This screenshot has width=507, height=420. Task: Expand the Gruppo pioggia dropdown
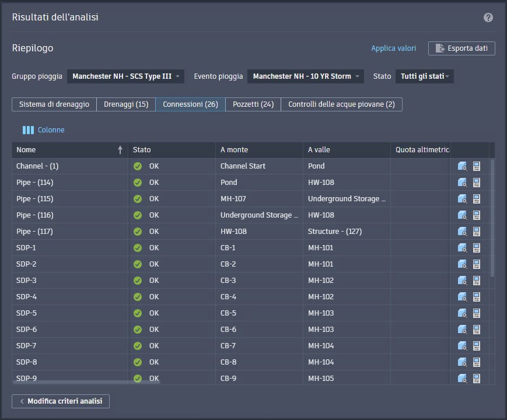pos(125,76)
